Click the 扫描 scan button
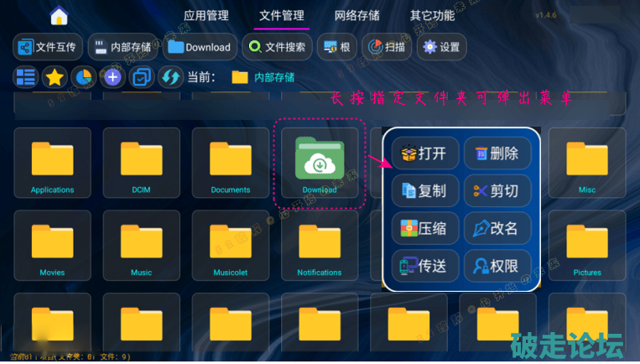 coord(387,47)
